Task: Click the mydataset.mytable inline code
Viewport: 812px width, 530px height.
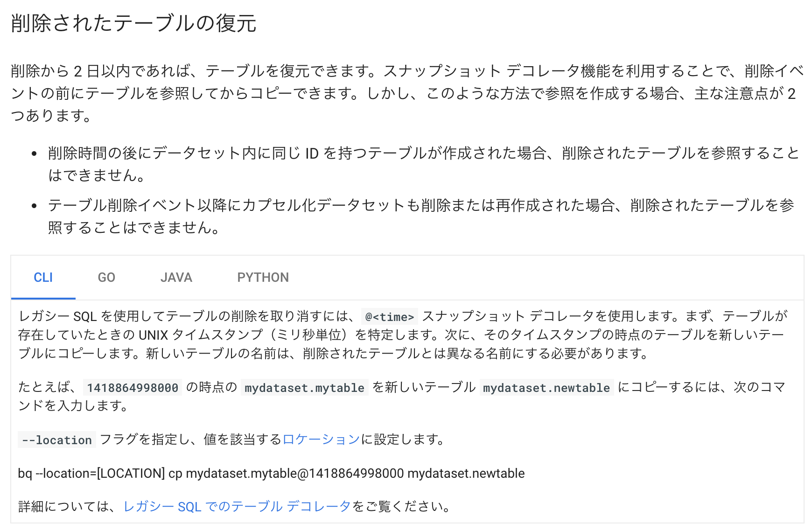Action: tap(304, 388)
